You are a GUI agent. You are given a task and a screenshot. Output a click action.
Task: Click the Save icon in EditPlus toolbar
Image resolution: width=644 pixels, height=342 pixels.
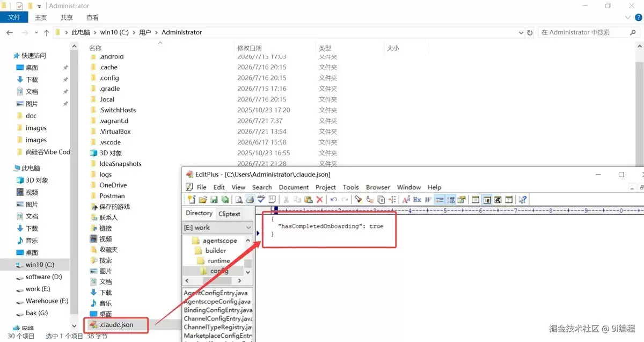(x=214, y=200)
